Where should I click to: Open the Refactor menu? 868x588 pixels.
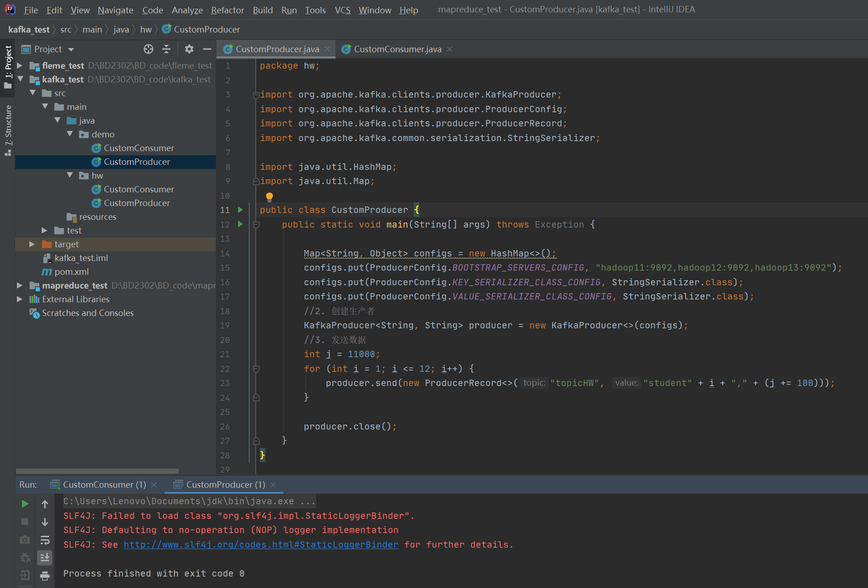pyautogui.click(x=227, y=10)
